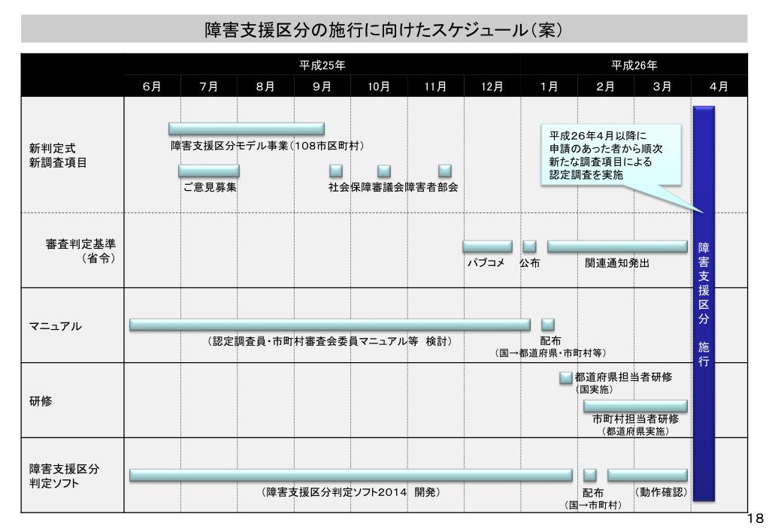Click the (国→市町村) note

tap(593, 505)
